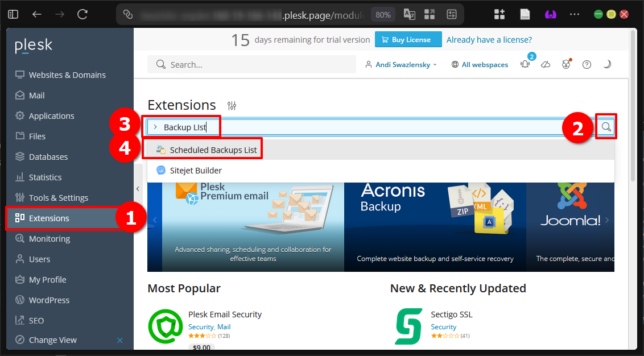Click the filter sliders icon beside Extensions heading
Viewport: 644px width, 356px height.
click(x=232, y=105)
